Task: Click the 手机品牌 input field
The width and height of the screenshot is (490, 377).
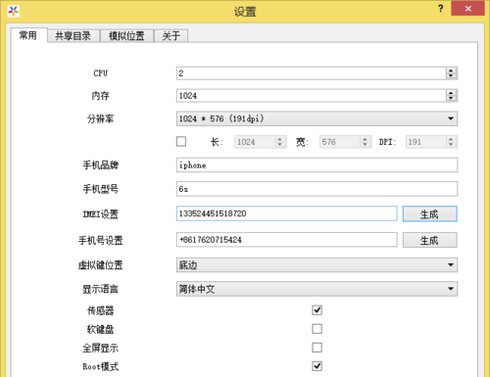Action: (x=317, y=165)
